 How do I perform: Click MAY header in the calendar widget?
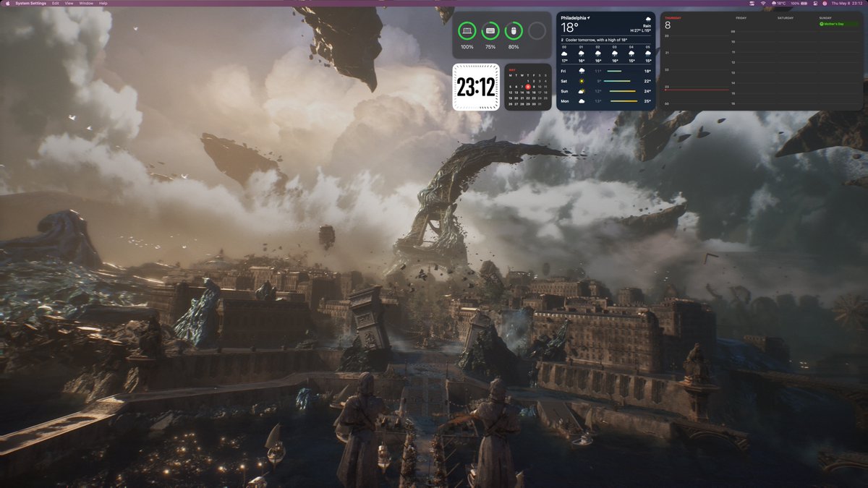[512, 70]
